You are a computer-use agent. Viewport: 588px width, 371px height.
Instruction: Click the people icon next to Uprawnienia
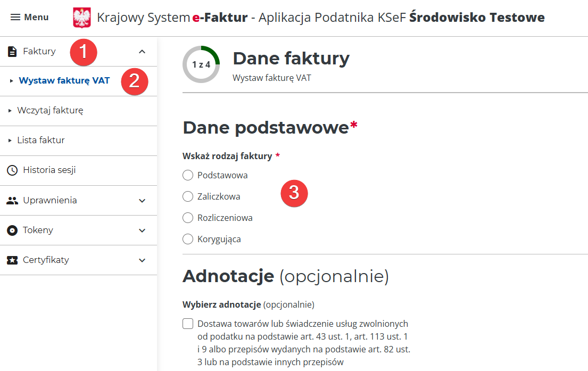coord(12,201)
